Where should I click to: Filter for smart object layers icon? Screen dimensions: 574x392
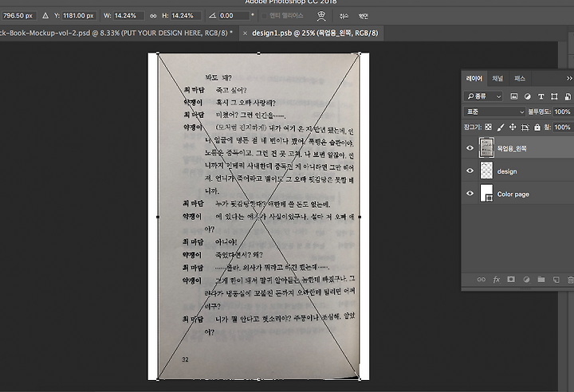(x=568, y=96)
